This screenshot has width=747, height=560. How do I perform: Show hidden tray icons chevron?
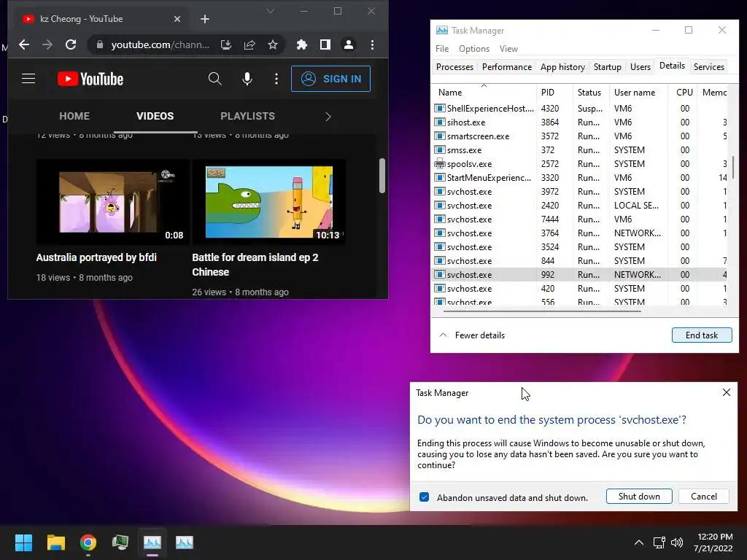(639, 542)
